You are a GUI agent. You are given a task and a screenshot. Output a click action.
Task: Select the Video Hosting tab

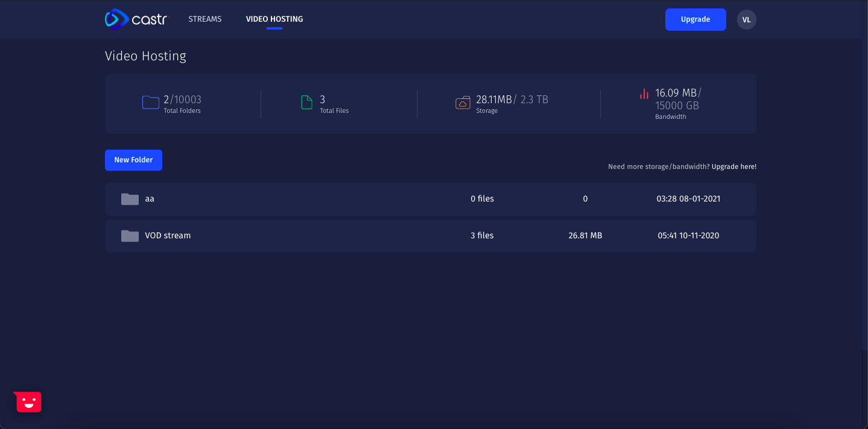coord(274,19)
